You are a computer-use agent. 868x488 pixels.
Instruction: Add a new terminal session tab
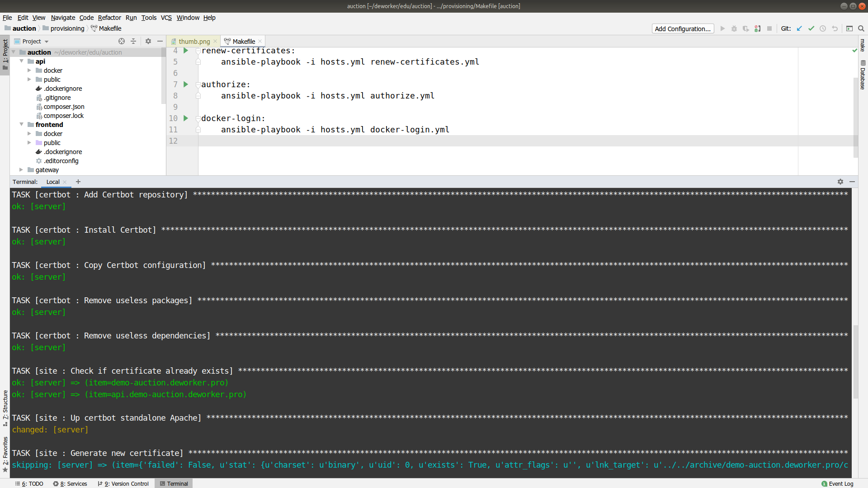[x=78, y=182]
